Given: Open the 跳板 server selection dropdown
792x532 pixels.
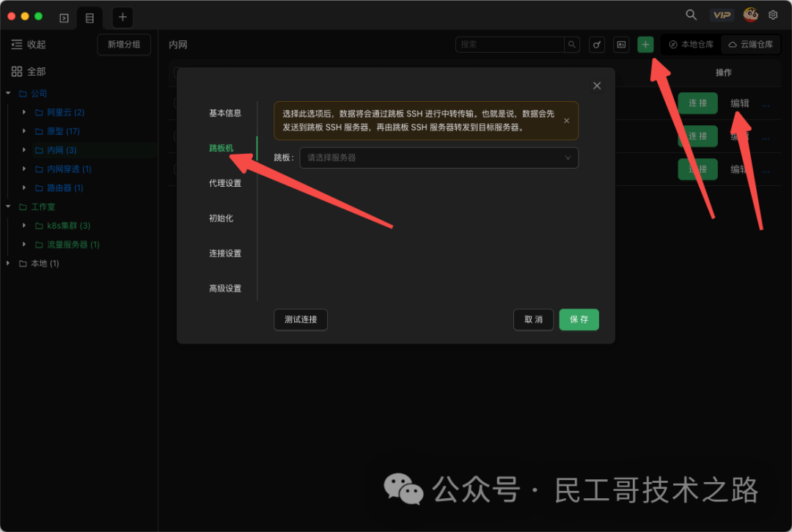Looking at the screenshot, I should tap(439, 158).
